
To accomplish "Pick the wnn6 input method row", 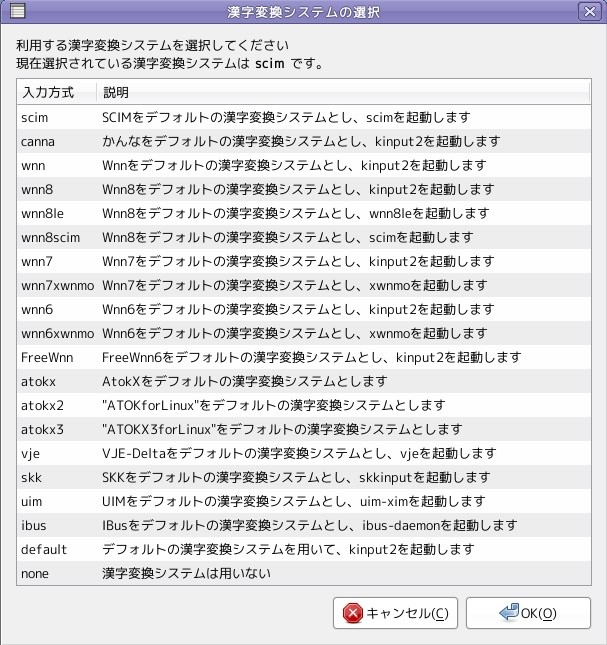I will pyautogui.click(x=304, y=309).
